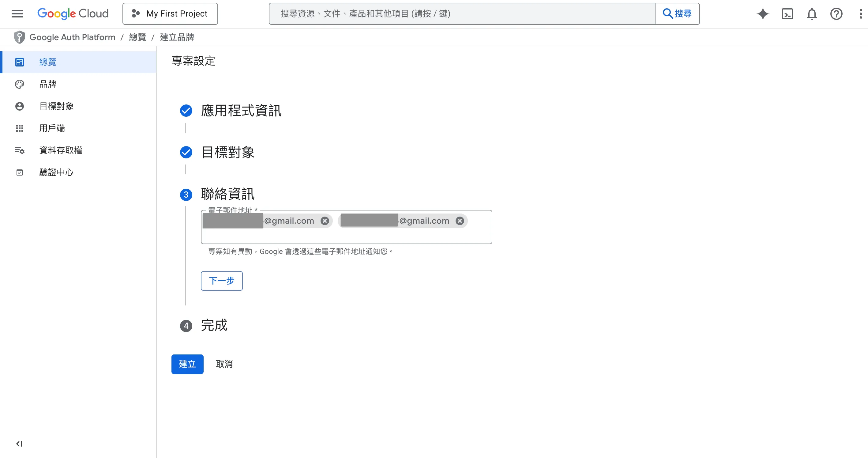Remove the first gmail address chip
Image resolution: width=868 pixels, height=458 pixels.
click(x=325, y=221)
